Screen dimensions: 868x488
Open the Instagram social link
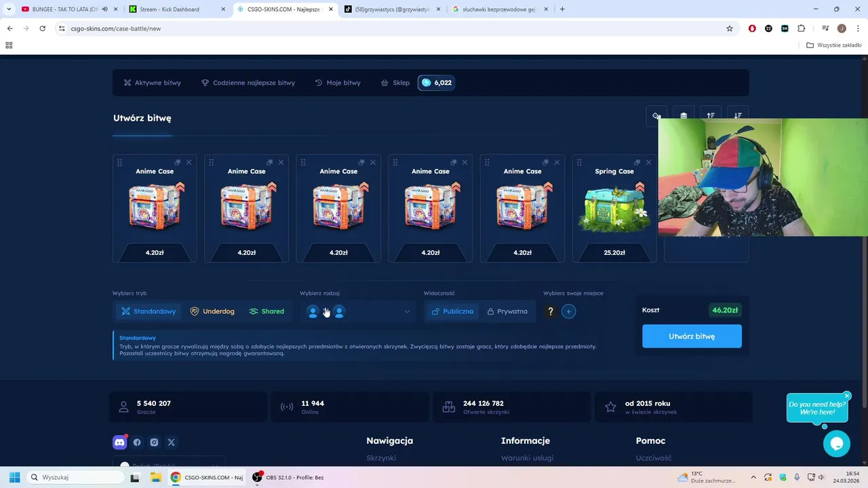pyautogui.click(x=154, y=442)
